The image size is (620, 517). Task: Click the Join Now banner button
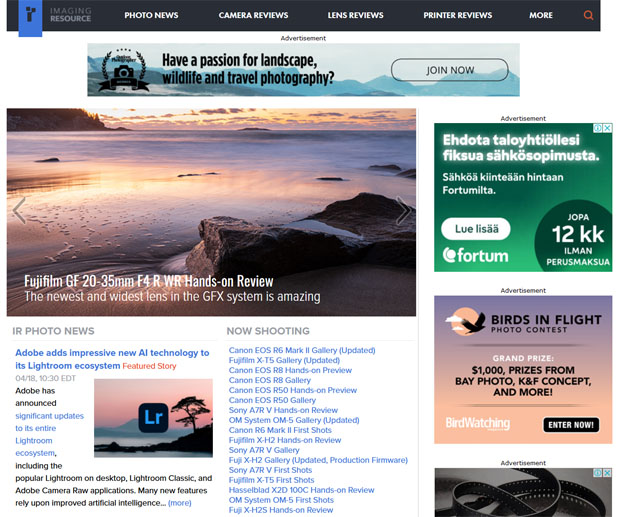tap(450, 70)
